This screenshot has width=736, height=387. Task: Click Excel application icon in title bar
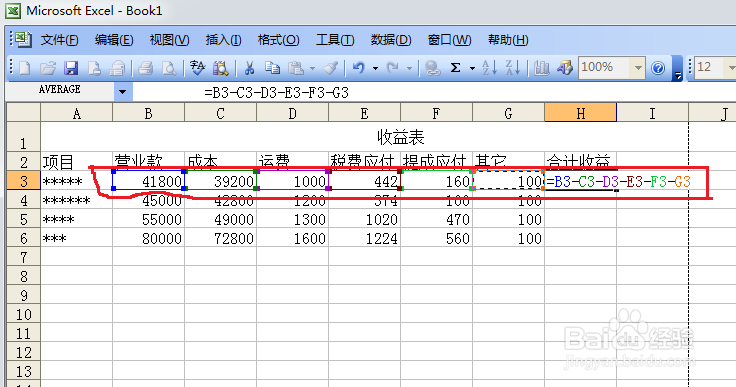[13, 10]
